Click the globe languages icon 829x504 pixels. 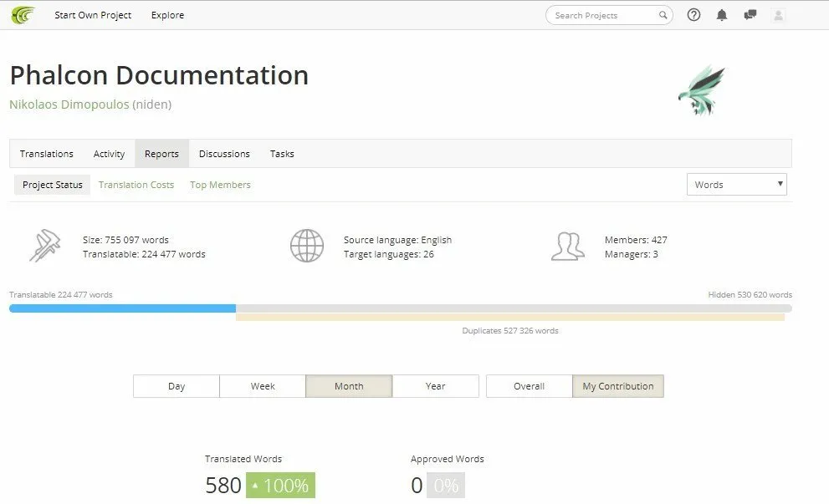click(x=307, y=246)
